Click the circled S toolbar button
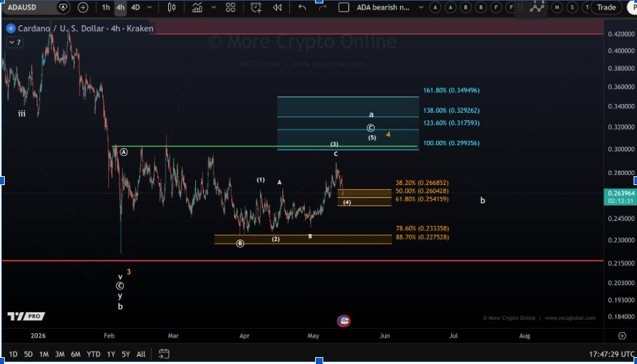 coord(572,7)
